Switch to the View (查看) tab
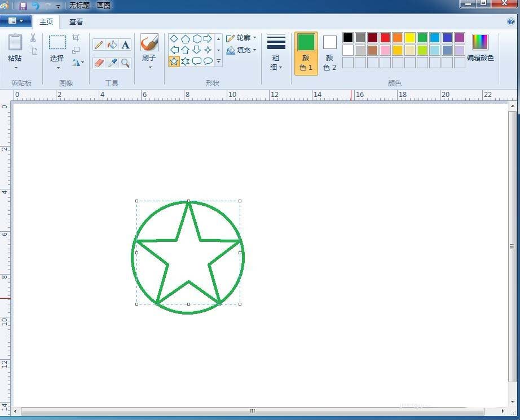This screenshot has height=420, width=520. pyautogui.click(x=76, y=22)
